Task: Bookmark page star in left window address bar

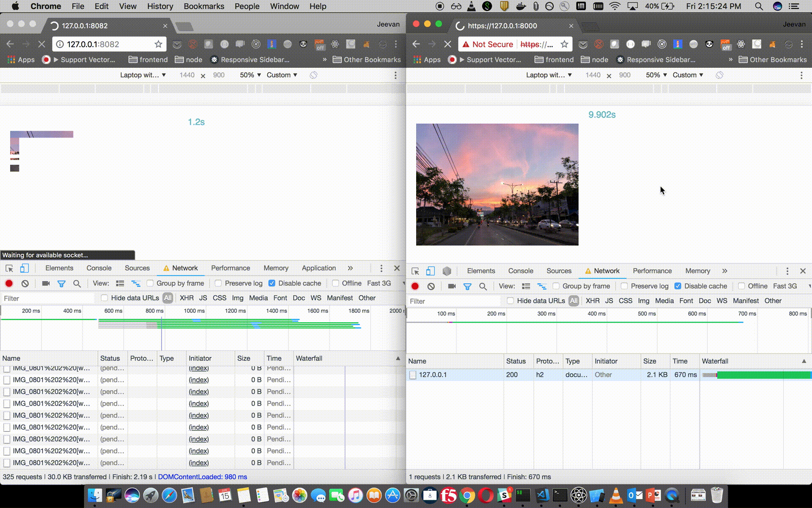Action: coord(158,44)
